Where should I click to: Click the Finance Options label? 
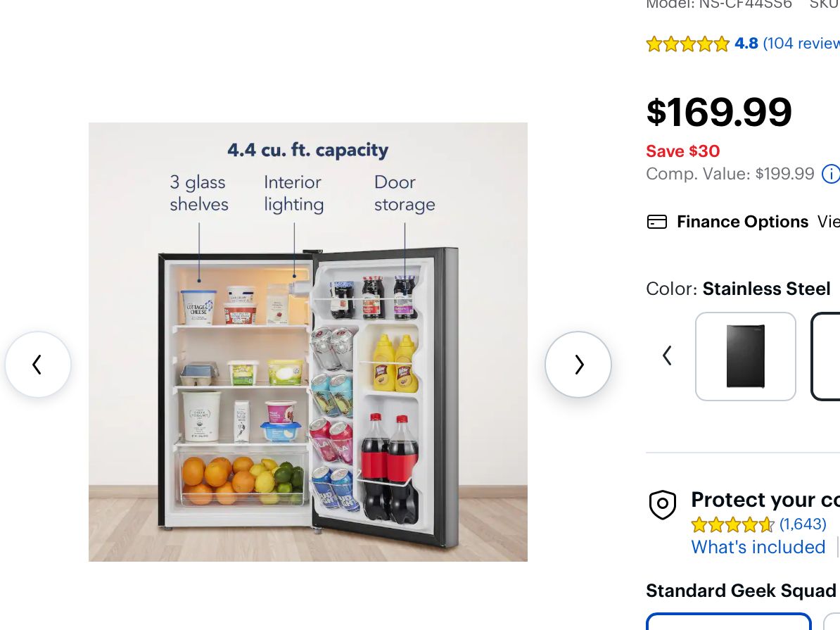point(742,222)
